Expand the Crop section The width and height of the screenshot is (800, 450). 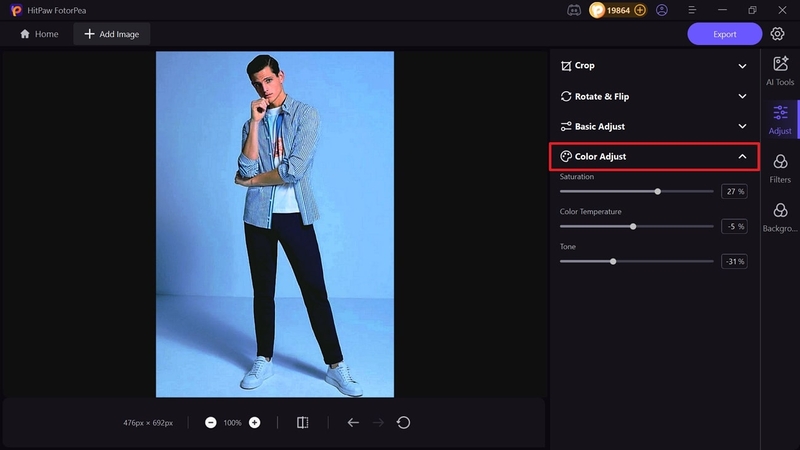click(x=654, y=66)
